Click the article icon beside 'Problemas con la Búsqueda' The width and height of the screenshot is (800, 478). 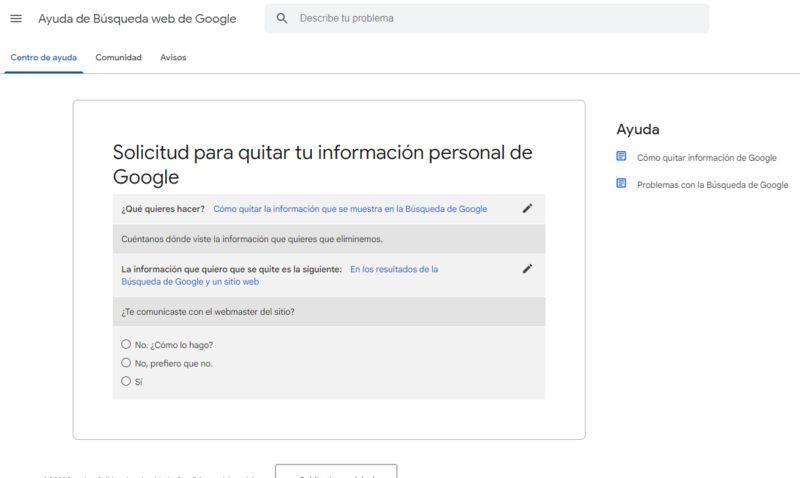[621, 184]
